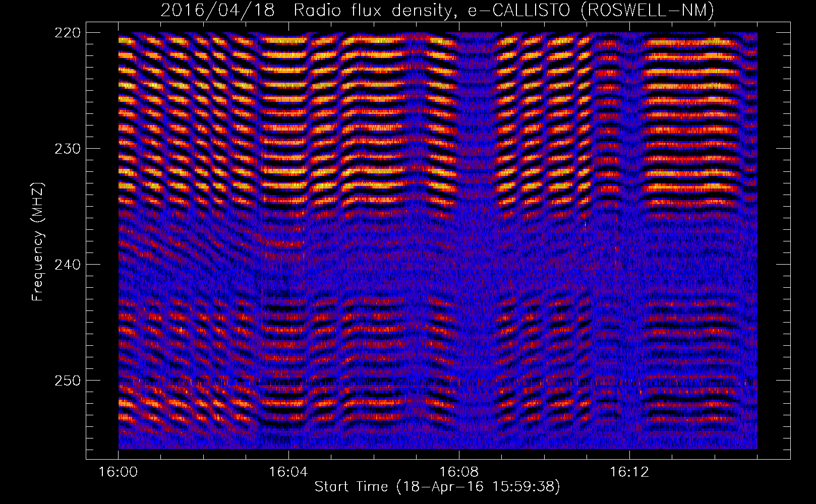The image size is (816, 504).
Task: Click the 16:00 time tick label
Action: coord(118,472)
